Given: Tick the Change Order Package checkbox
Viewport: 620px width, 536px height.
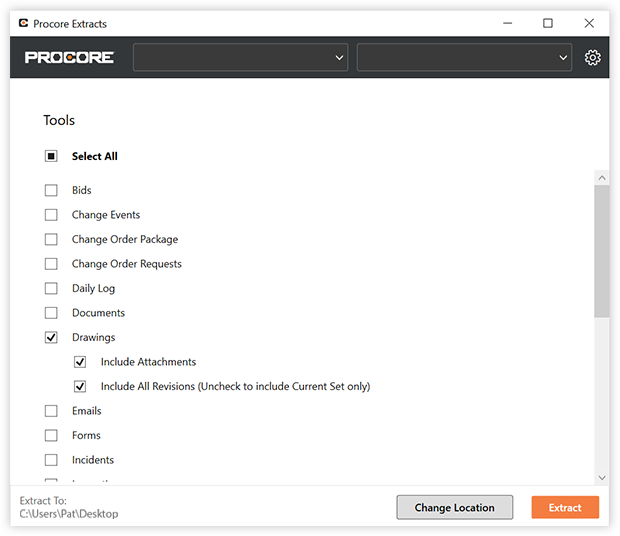Looking at the screenshot, I should (x=51, y=239).
